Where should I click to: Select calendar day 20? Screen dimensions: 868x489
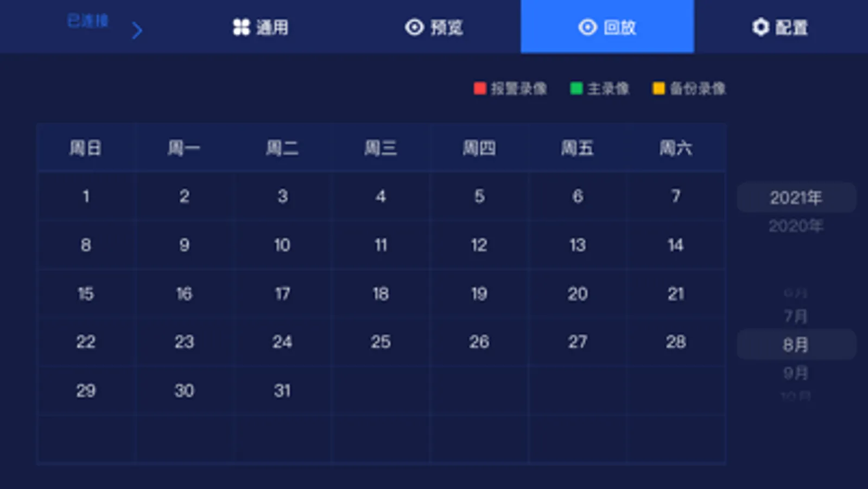click(578, 294)
